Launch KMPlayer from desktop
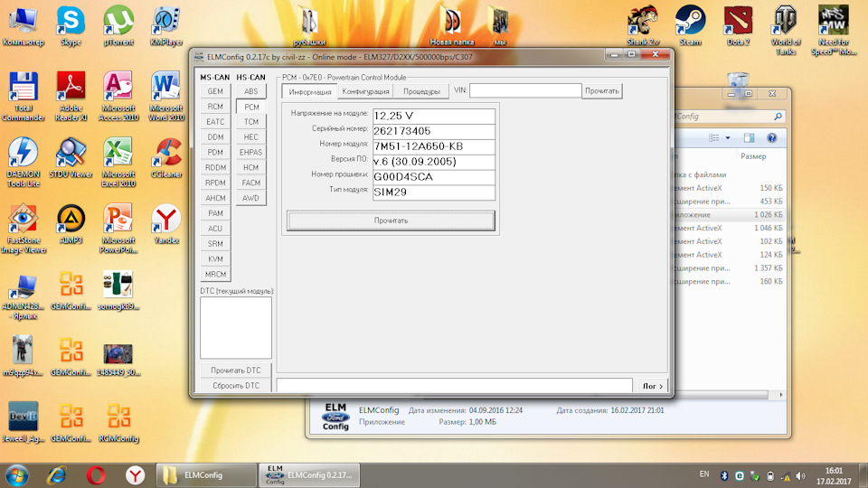The height and width of the screenshot is (488, 868). (166, 26)
